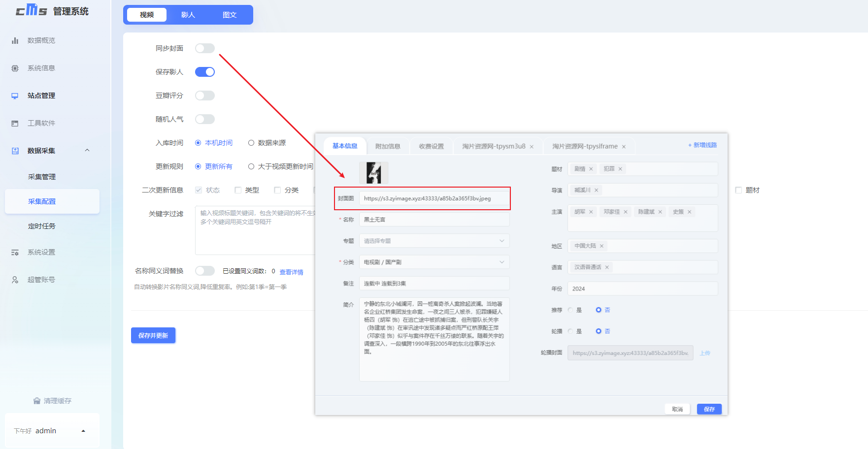
Task: Click the 工具软件 window icon
Action: click(15, 123)
